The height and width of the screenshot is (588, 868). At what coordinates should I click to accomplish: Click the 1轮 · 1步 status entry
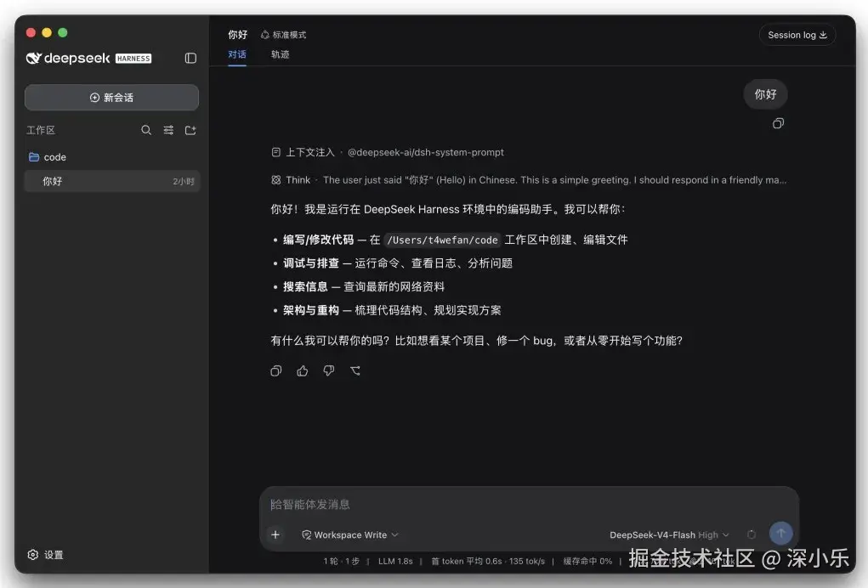342,561
